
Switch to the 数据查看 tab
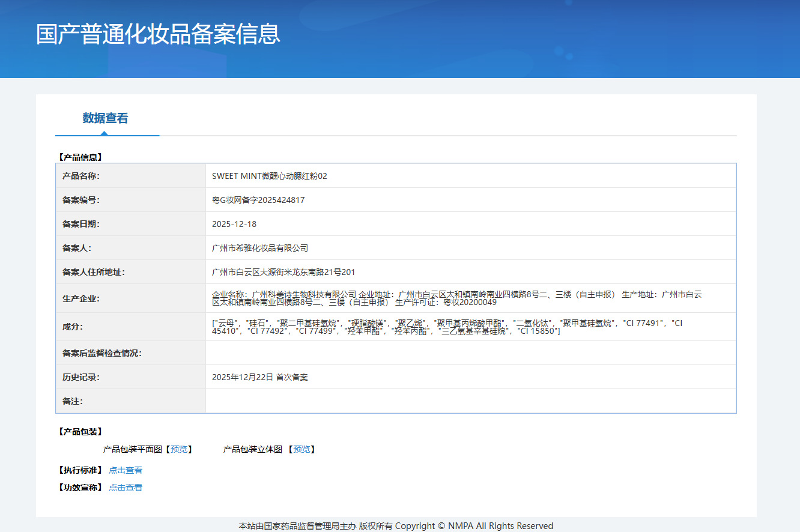click(x=106, y=118)
